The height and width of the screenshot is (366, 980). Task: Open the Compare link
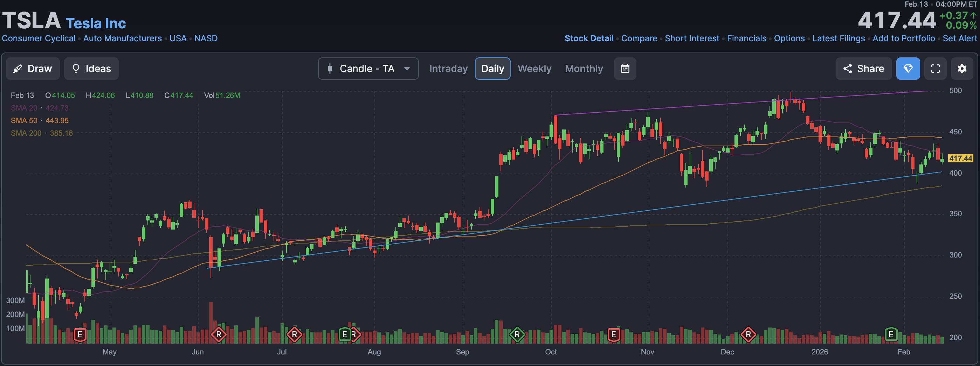click(639, 38)
